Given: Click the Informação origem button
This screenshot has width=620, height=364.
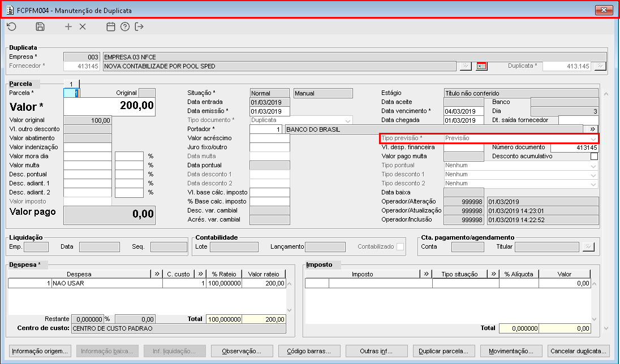Looking at the screenshot, I should (40, 351).
